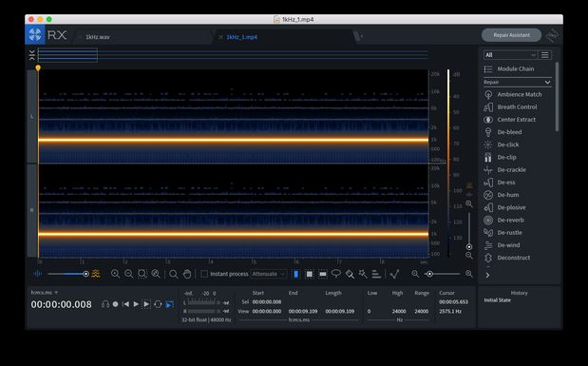Screen dimensions: 588x366
Task: Select the grab hand tool
Action: [x=187, y=274]
